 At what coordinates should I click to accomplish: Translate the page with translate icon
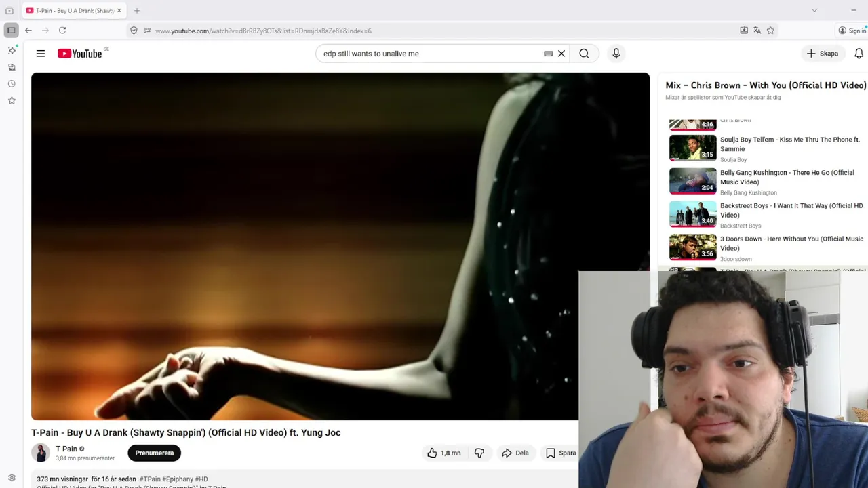757,30
